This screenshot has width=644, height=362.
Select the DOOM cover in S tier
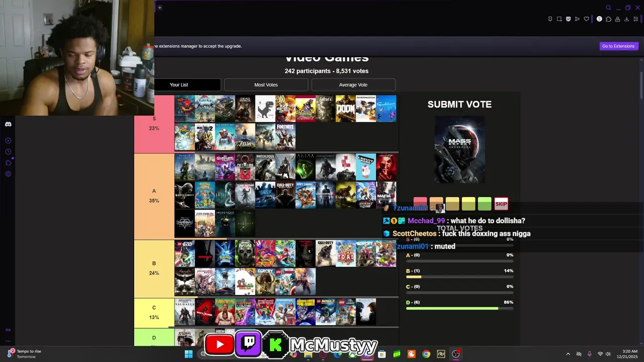coord(346,109)
